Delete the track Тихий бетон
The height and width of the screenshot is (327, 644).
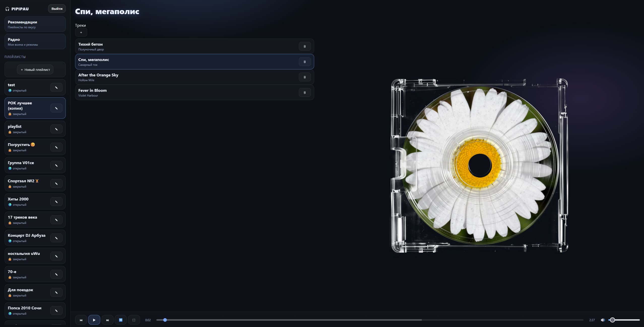pos(305,46)
